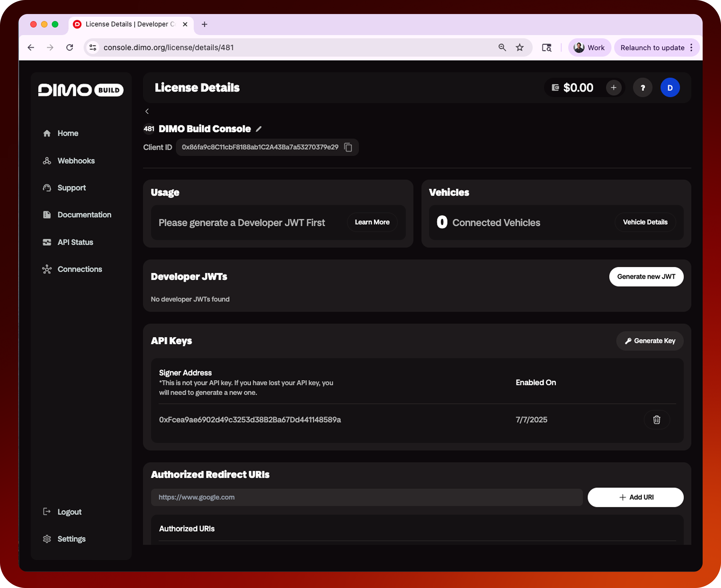Logout using the sidebar logout icon

47,512
